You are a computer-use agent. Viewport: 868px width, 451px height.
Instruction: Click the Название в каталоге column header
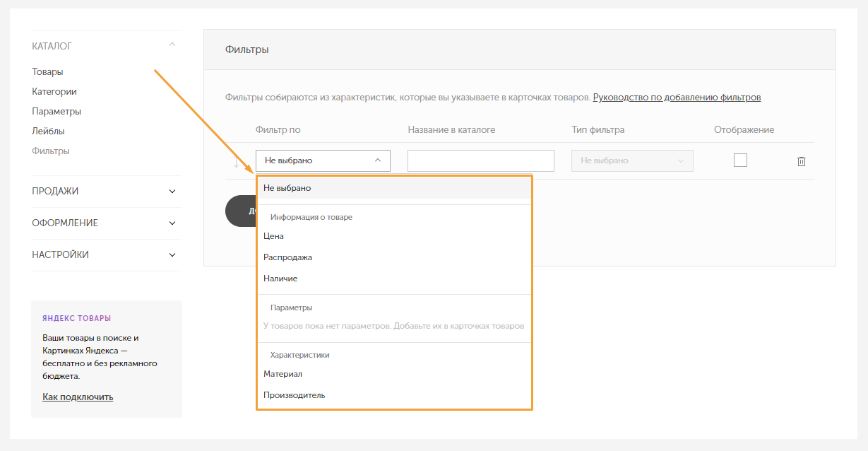(451, 130)
